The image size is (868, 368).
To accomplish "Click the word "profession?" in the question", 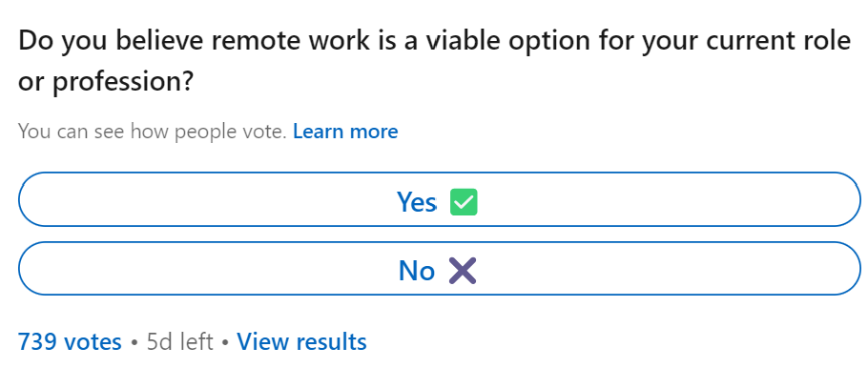I will (x=122, y=82).
